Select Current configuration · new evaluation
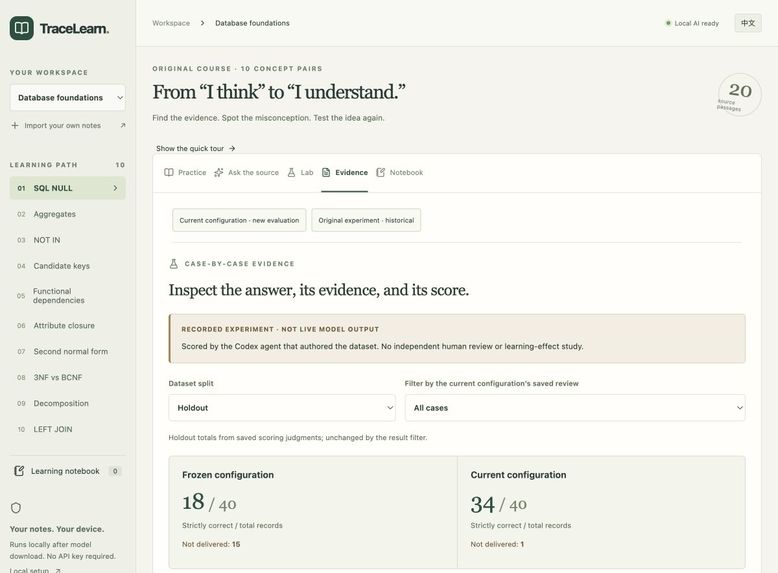Screen dimensions: 778x573 coord(239,220)
